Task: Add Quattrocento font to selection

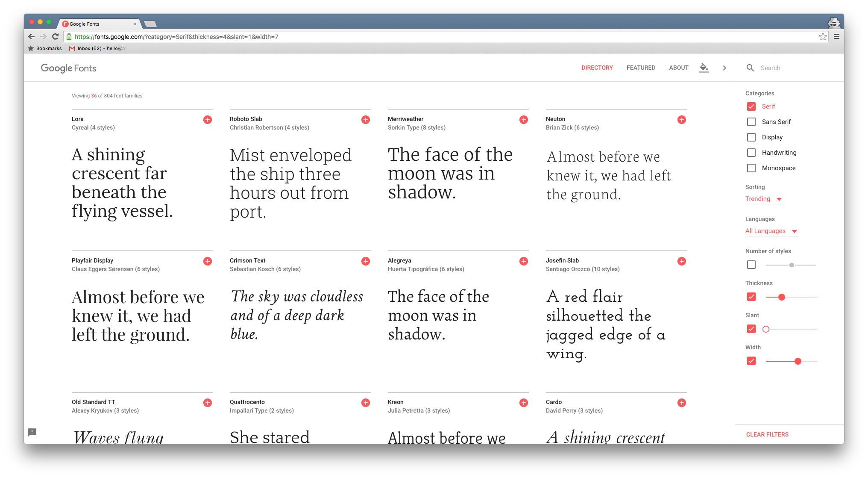Action: [366, 403]
